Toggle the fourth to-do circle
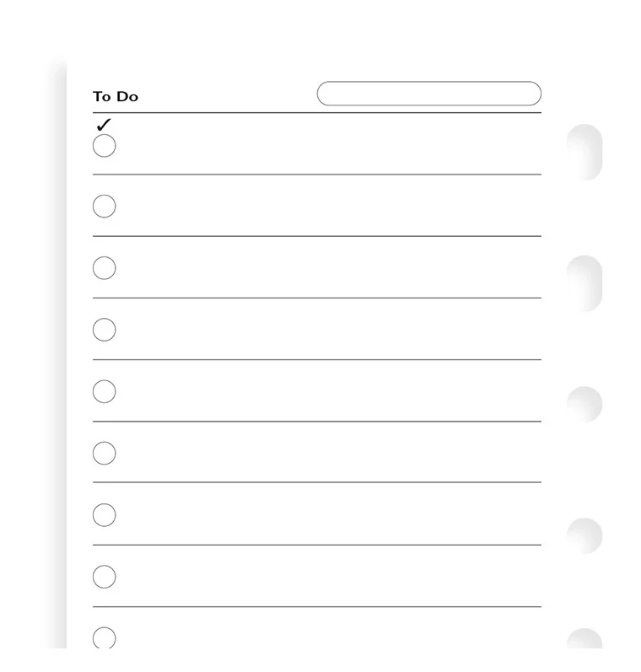641x672 pixels. click(104, 330)
